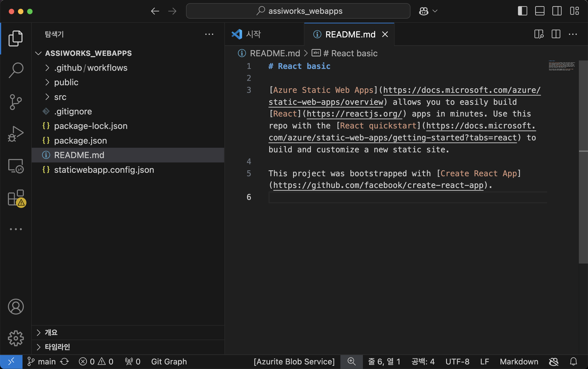
Task: Expand the src folder
Action: 60,97
